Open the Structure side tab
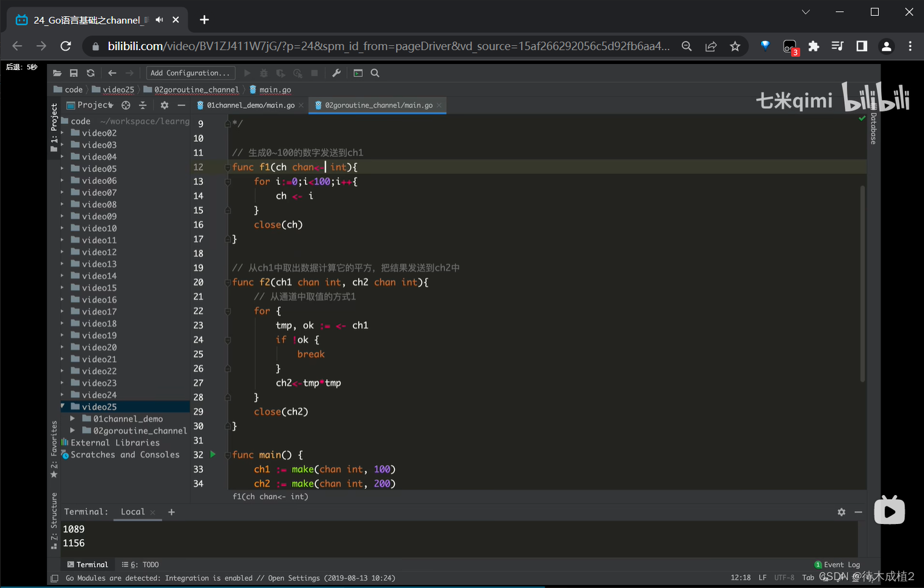This screenshot has width=924, height=588. [54, 520]
